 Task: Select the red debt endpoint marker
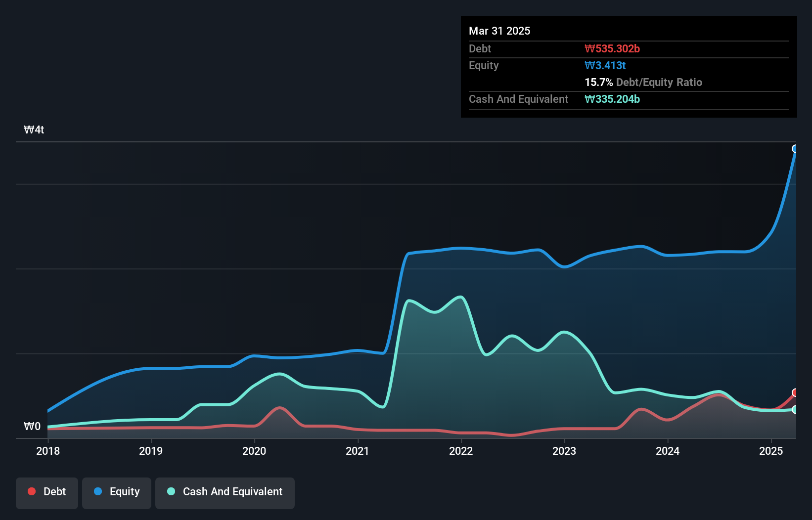[795, 393]
